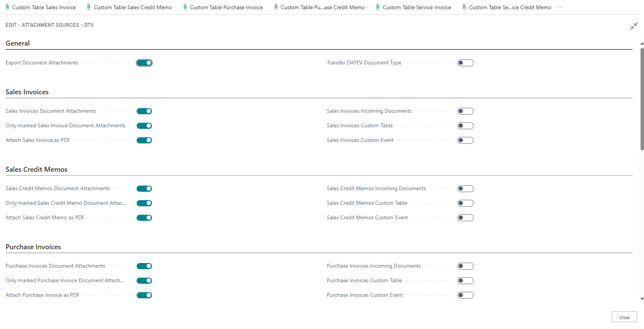The width and height of the screenshot is (644, 329).
Task: Click the vertical scrollbar down arrow
Action: [642, 299]
